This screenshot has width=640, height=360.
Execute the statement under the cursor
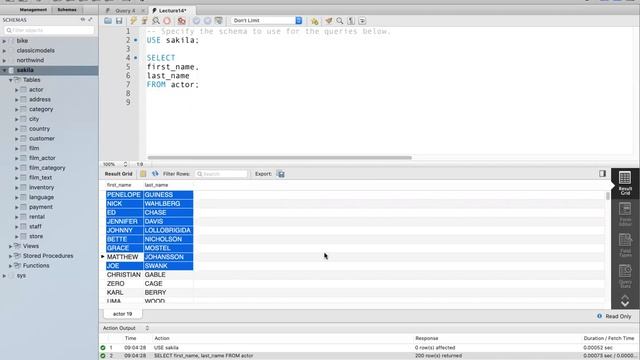[x=144, y=20]
